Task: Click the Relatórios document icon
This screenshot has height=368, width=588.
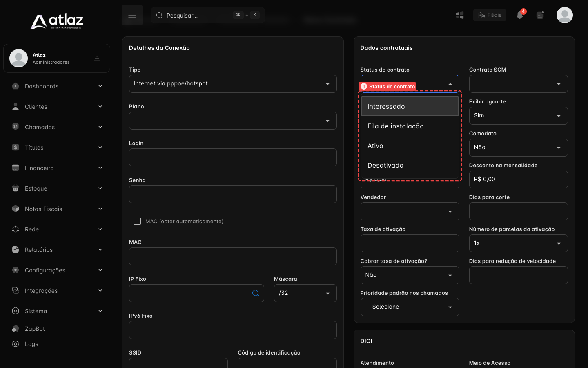Action: click(16, 250)
